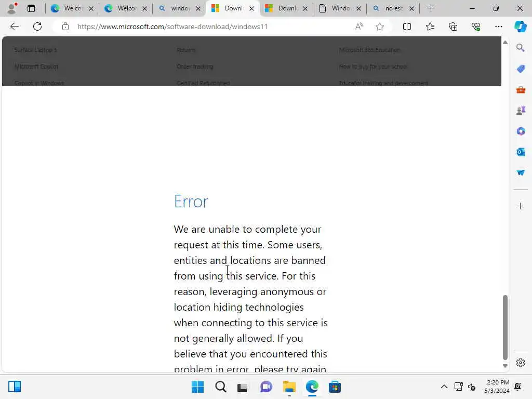The height and width of the screenshot is (399, 532).
Task: Open sidebar Outlook icon
Action: point(521,152)
